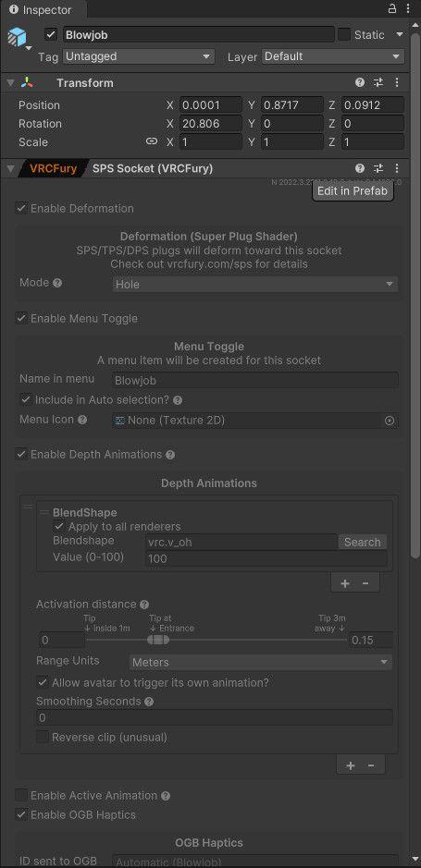Viewport: 421px width, 868px height.
Task: Click the Inspector lock icon
Action: [x=392, y=9]
